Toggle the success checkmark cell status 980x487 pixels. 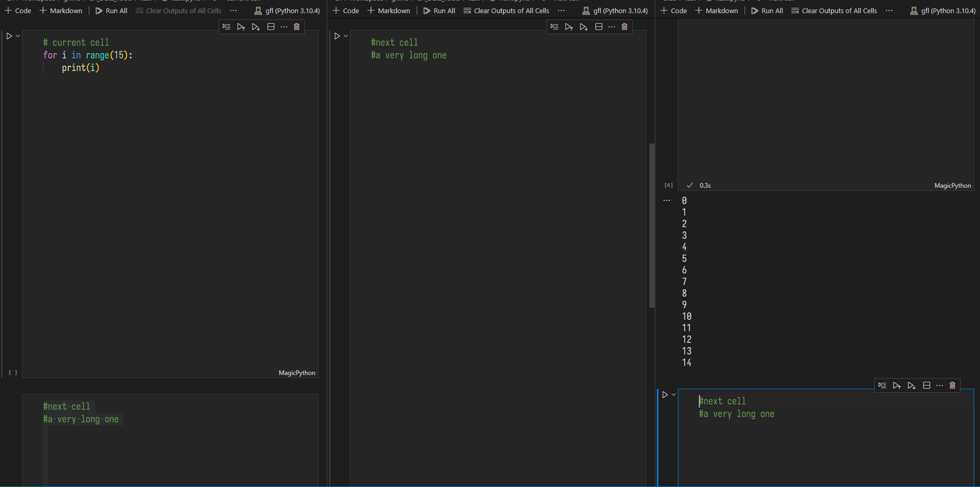click(x=690, y=185)
